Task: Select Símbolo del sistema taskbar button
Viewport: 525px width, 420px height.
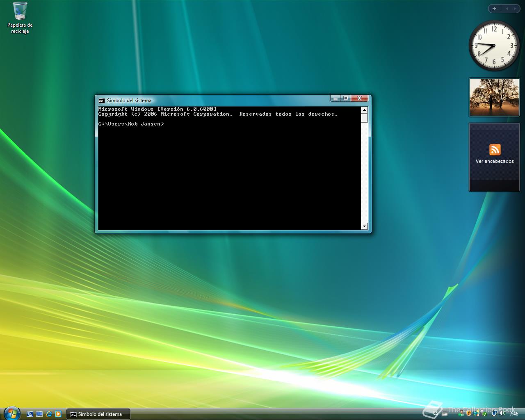Action: tap(98, 414)
